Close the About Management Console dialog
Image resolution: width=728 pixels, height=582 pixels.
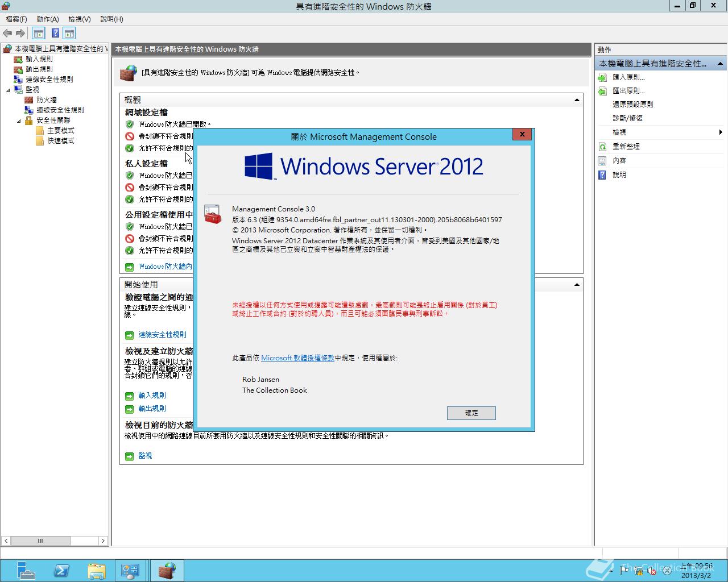(x=522, y=135)
